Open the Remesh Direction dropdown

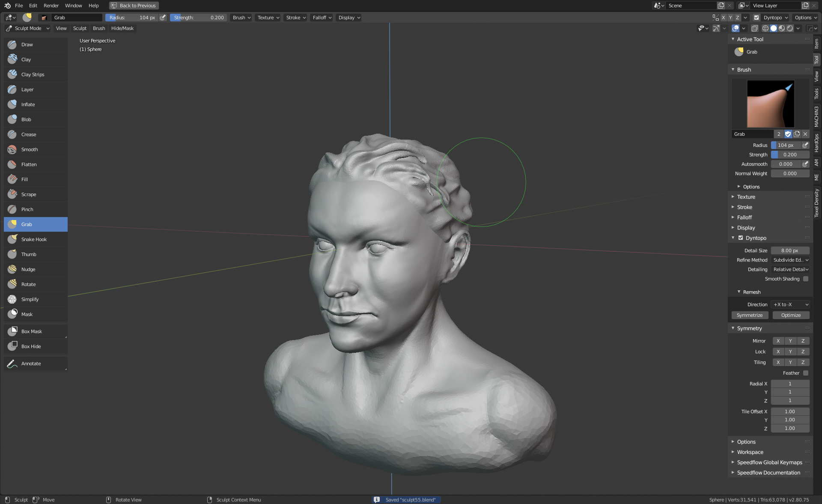[x=790, y=304]
